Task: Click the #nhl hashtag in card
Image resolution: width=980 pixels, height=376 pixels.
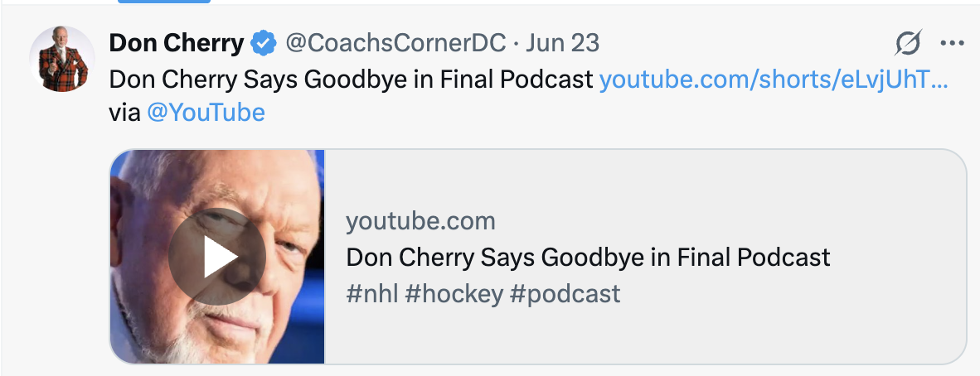Action: click(371, 293)
